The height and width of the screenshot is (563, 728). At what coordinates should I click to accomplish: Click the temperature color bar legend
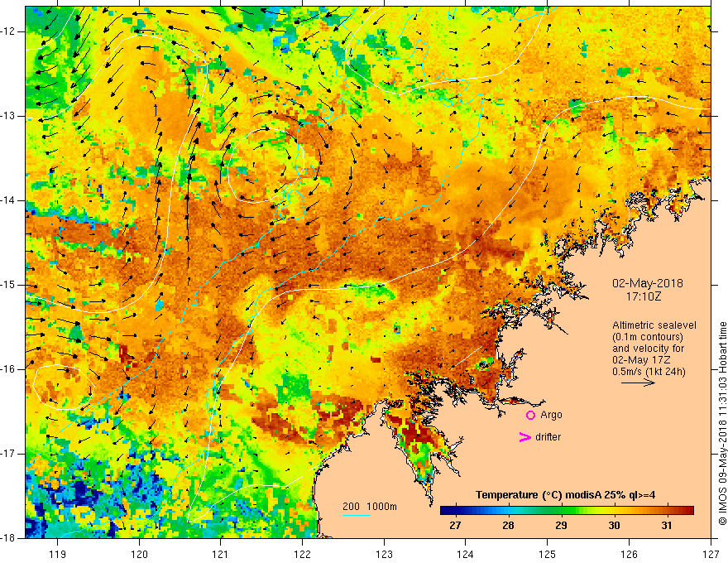(x=567, y=511)
